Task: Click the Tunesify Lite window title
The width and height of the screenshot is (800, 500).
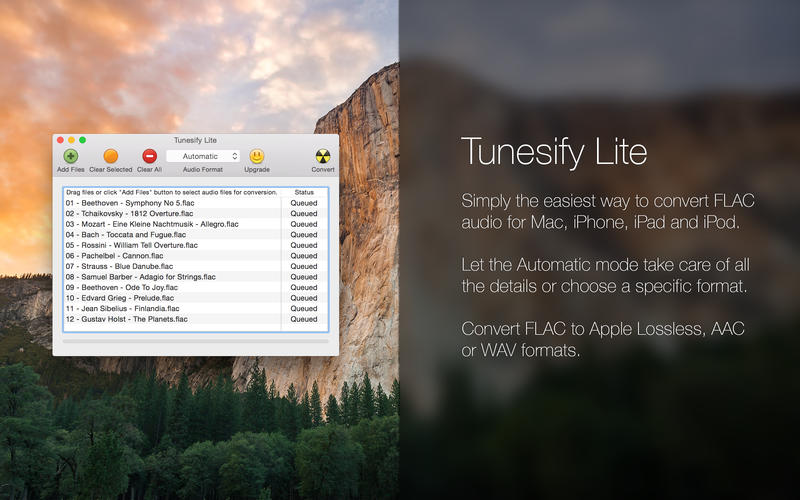Action: [195, 140]
